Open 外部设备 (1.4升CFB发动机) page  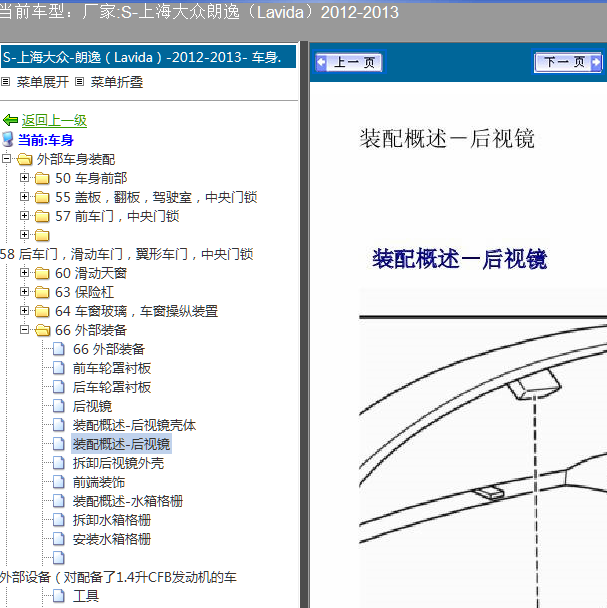tap(118, 577)
